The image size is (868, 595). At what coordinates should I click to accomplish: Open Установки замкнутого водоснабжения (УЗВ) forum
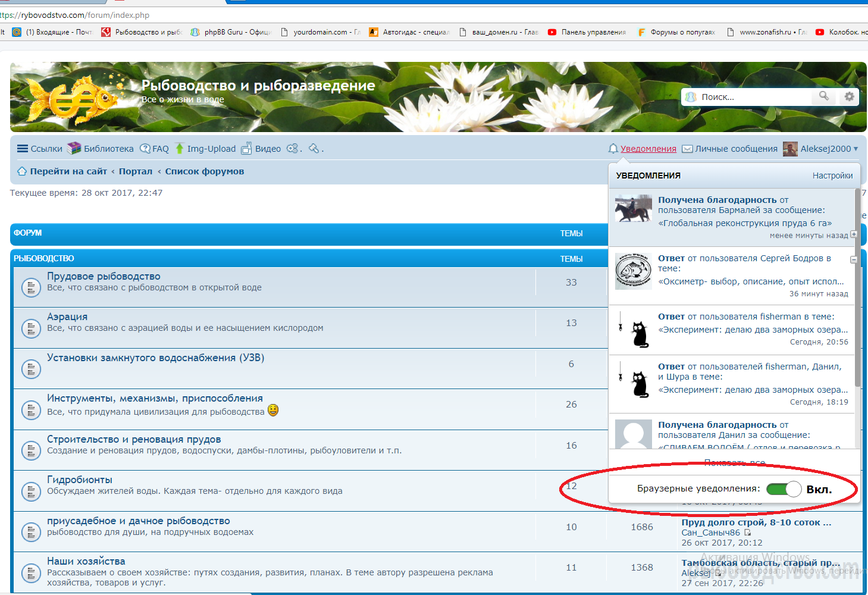click(x=156, y=358)
